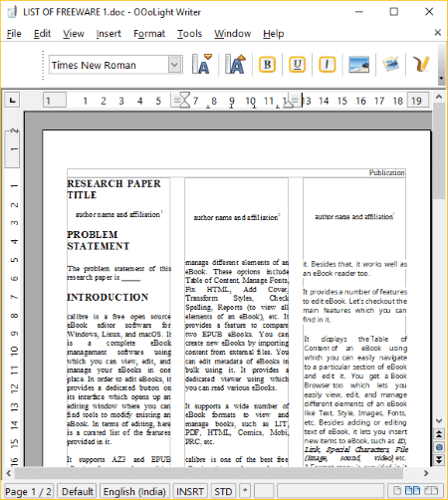The height and width of the screenshot is (500, 448).
Task: Go to previous page button
Action: [439, 434]
